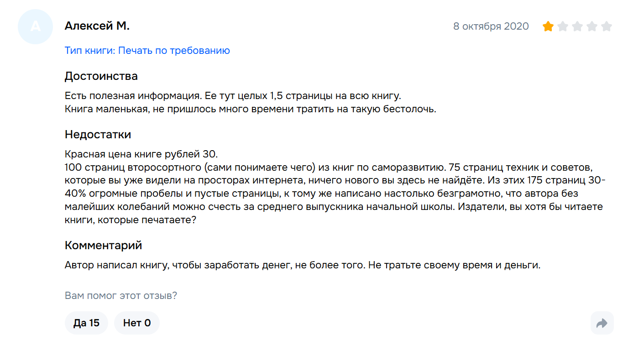644x356 pixels.
Task: Select the fifth rating star
Action: click(607, 26)
